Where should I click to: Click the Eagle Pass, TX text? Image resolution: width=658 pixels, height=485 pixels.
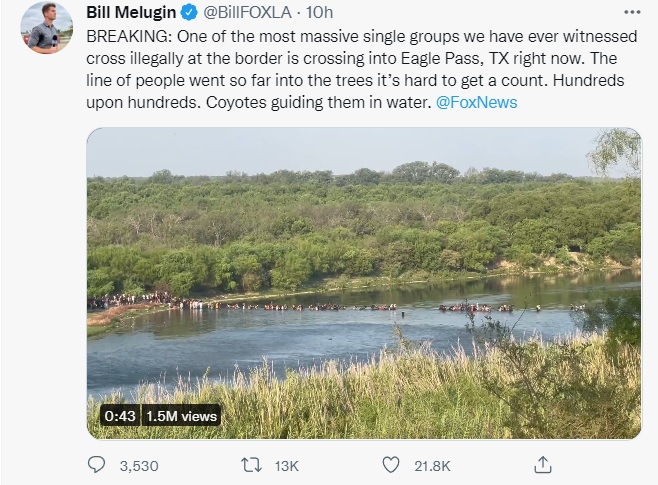[455, 58]
